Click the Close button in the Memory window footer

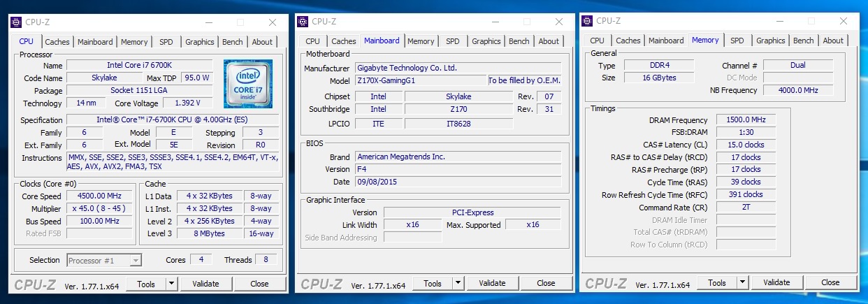830,282
